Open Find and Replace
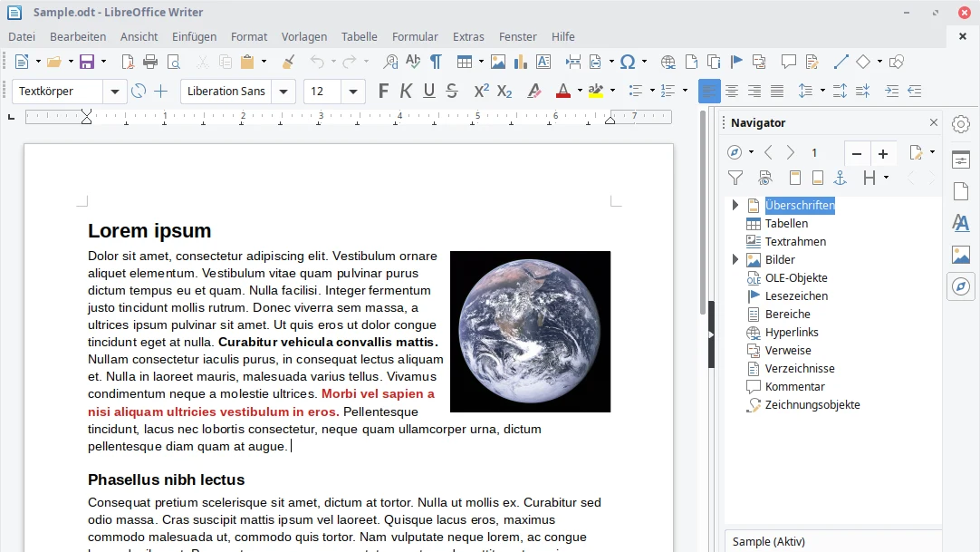 tap(390, 62)
